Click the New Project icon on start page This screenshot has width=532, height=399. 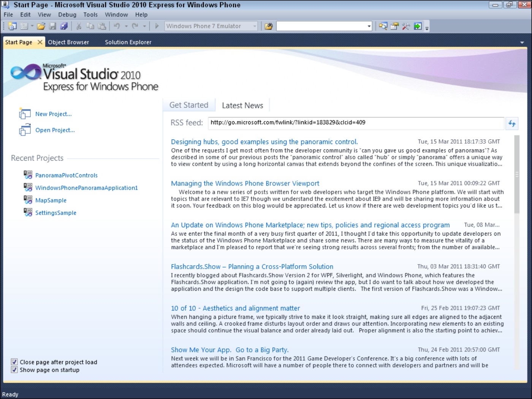coord(25,113)
